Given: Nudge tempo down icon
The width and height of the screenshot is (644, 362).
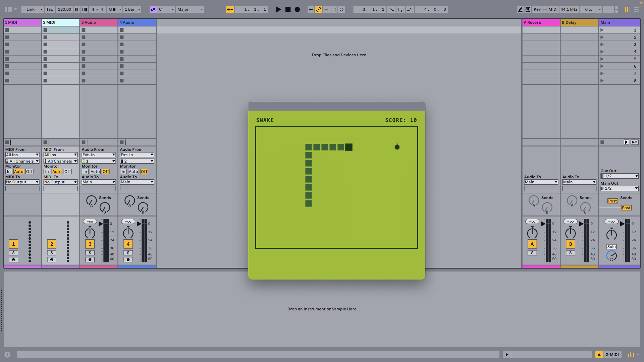Looking at the screenshot, I should point(77,9).
